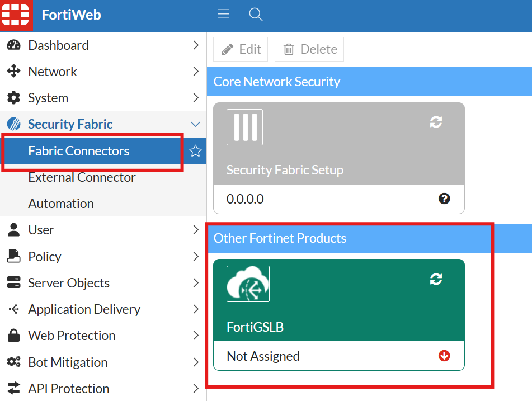Expand the Bot Mitigation chevron
This screenshot has width=532, height=401.
(196, 362)
